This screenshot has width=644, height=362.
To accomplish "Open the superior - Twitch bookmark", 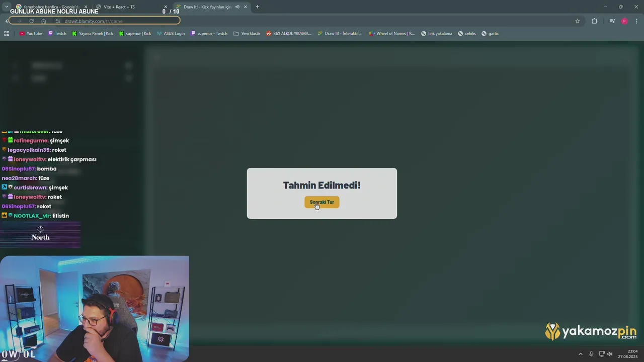I will click(209, 34).
